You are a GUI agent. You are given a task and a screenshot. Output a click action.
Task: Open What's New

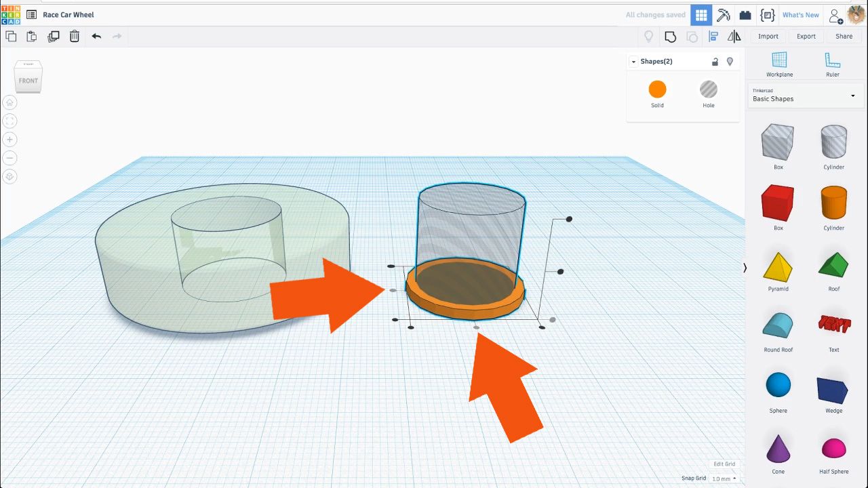pyautogui.click(x=801, y=15)
